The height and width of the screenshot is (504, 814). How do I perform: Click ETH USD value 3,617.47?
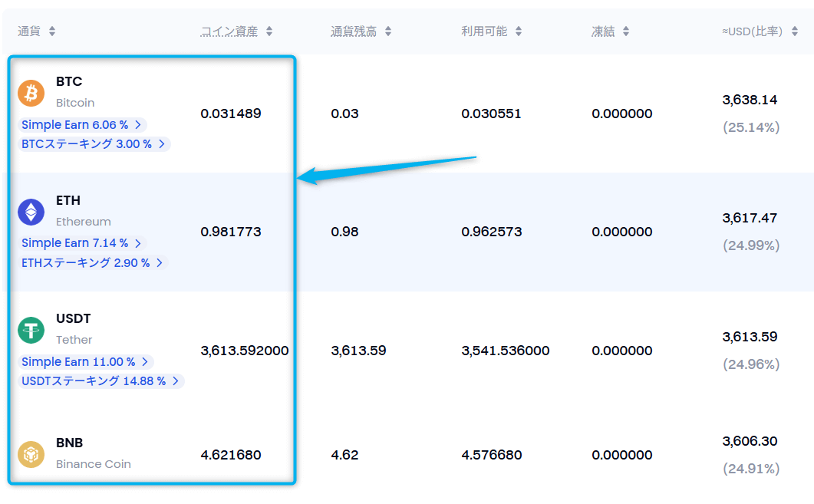pos(750,218)
